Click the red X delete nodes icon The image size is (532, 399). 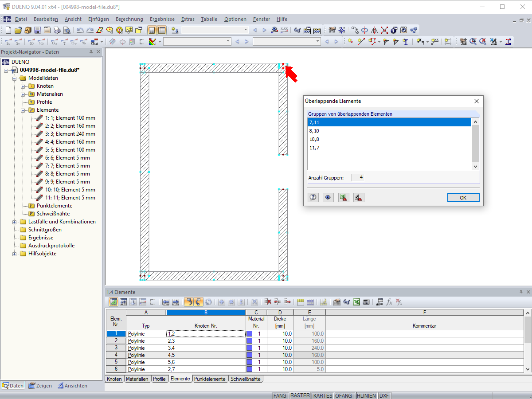[x=384, y=30]
